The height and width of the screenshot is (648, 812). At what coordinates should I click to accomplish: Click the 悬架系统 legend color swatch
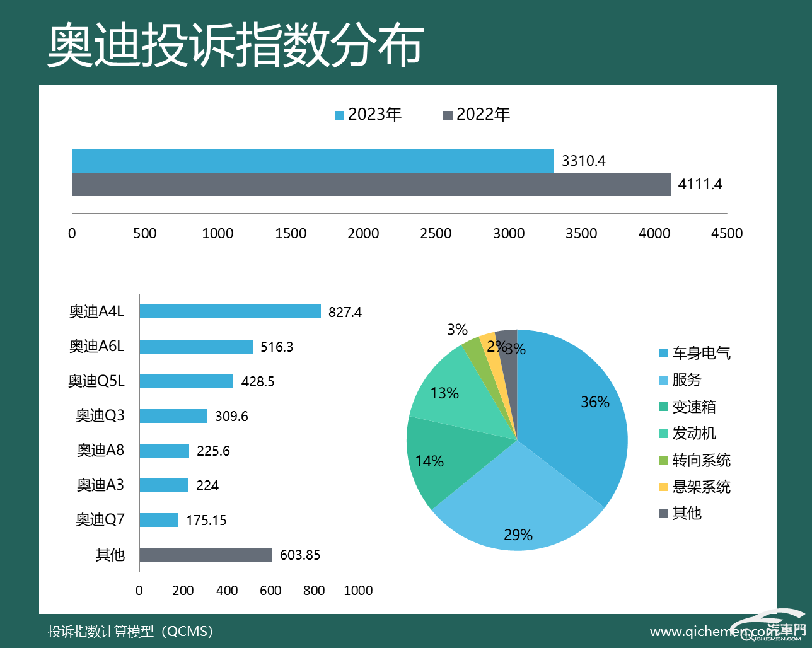pos(664,487)
